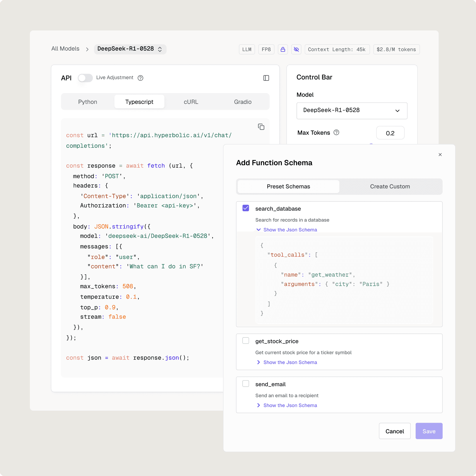This screenshot has width=476, height=476.
Task: Click the "get_weather" value in schema
Action: (x=330, y=275)
